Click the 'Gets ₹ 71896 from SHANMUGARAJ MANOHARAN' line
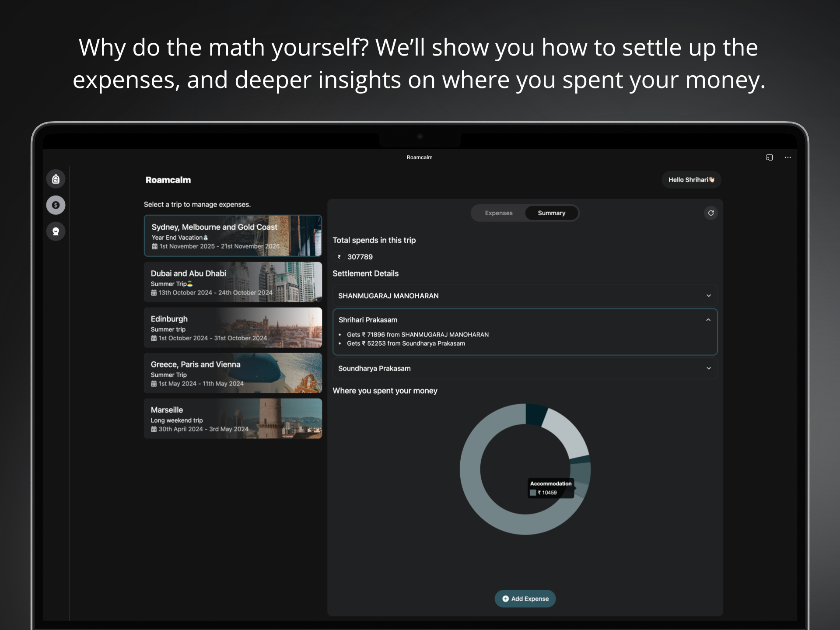This screenshot has height=630, width=840. click(418, 335)
